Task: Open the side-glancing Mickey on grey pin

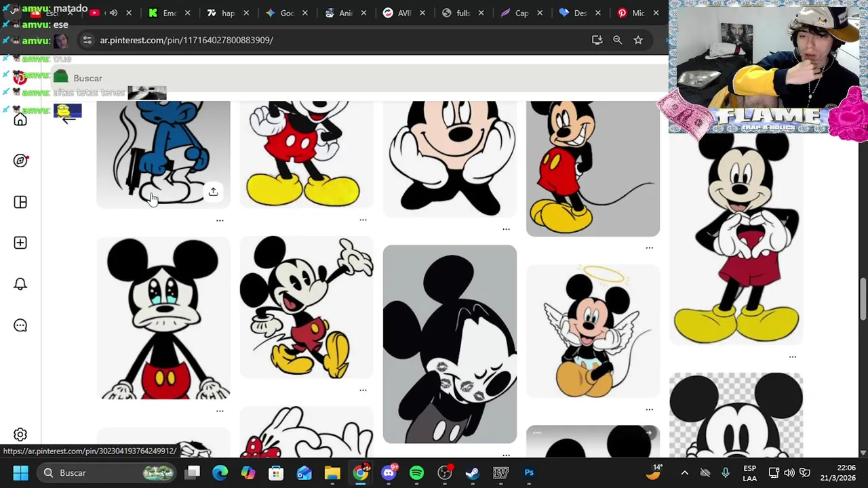Action: [x=593, y=169]
